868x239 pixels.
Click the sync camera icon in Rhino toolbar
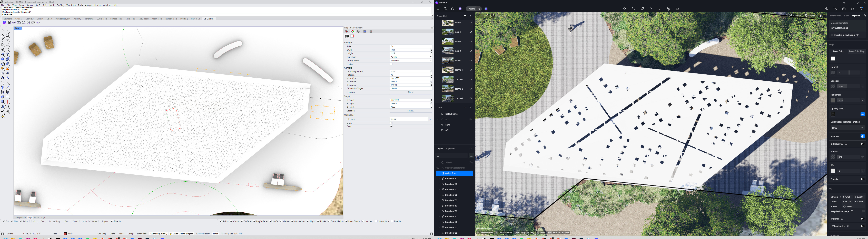coord(19,23)
